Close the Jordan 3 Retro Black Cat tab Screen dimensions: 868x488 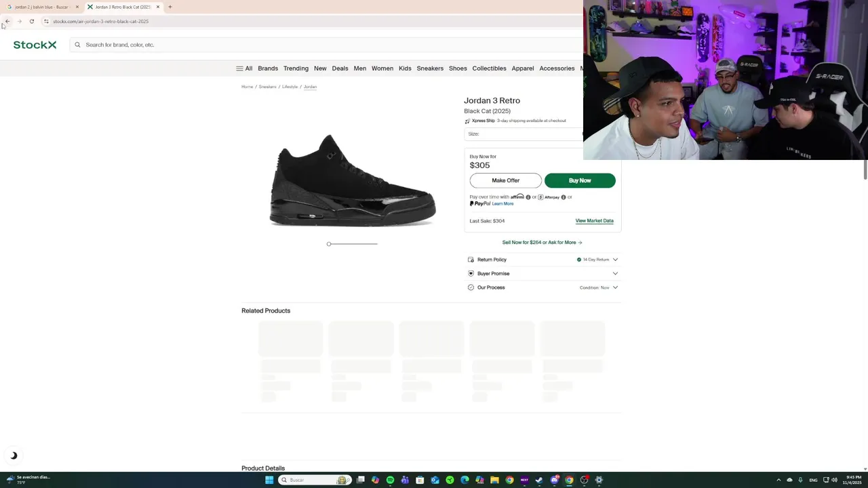point(158,7)
